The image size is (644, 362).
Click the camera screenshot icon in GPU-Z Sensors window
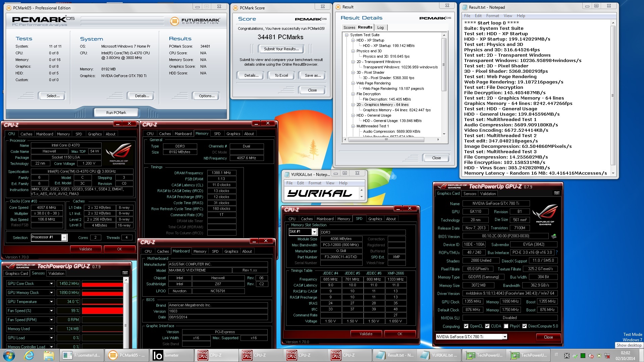(x=125, y=273)
